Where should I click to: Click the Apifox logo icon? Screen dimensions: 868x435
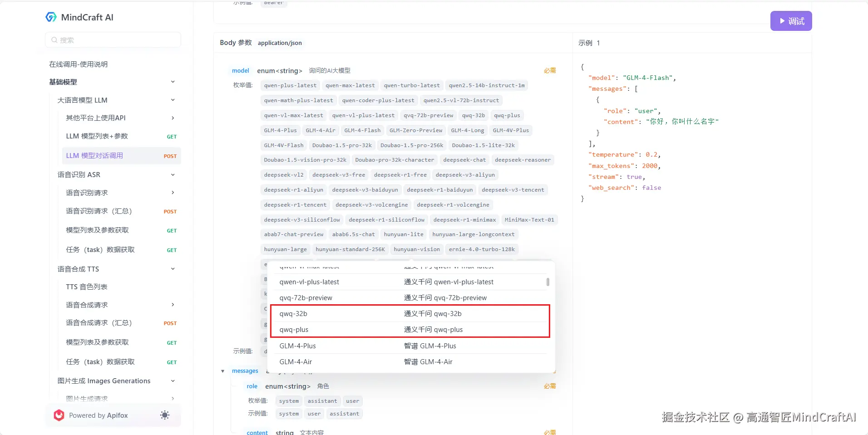(x=59, y=415)
